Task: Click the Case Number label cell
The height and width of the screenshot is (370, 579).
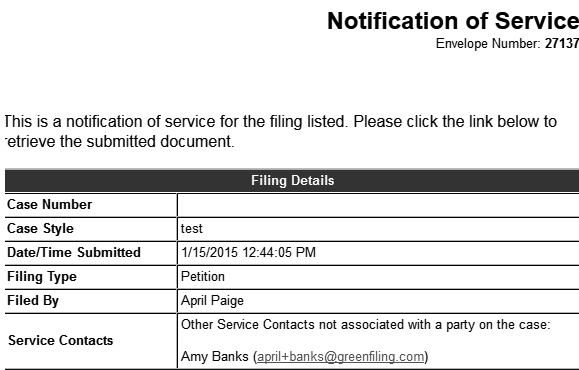Action: coord(91,205)
